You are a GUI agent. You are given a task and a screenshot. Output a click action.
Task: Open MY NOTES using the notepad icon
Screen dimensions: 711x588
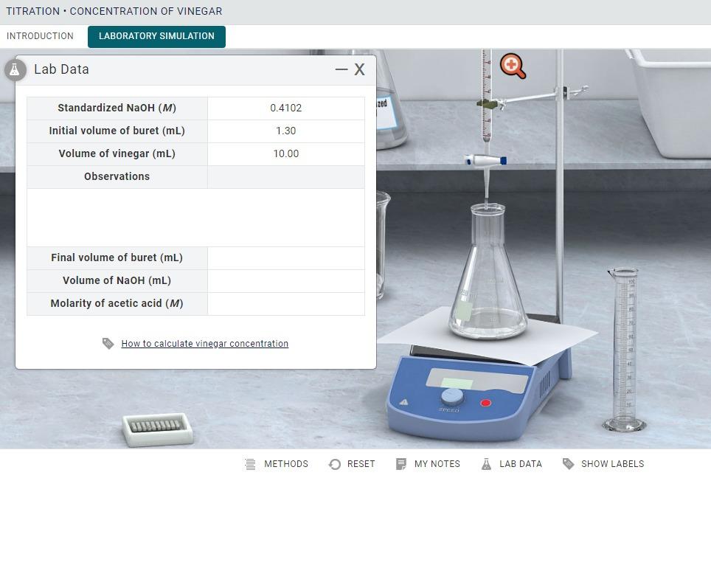tap(400, 463)
